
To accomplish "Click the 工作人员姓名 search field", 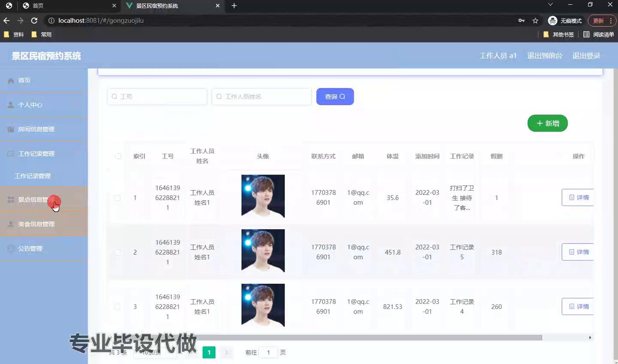I will (262, 97).
